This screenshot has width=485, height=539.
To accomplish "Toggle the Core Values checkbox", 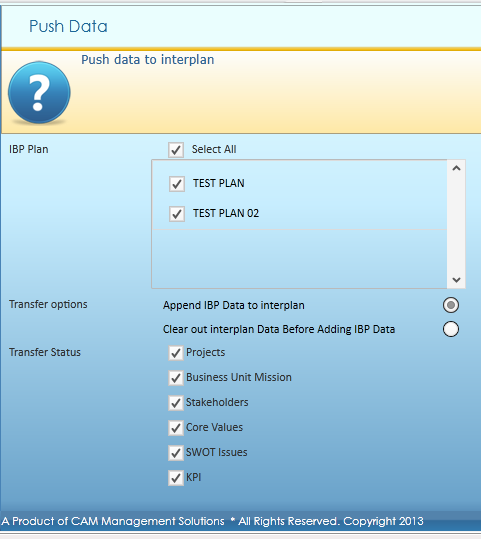I will (176, 428).
